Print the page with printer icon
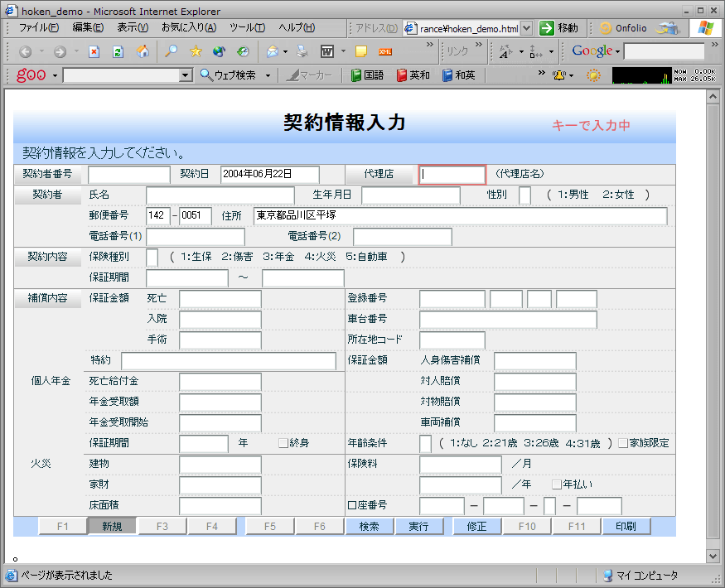The image size is (725, 588). [x=302, y=51]
